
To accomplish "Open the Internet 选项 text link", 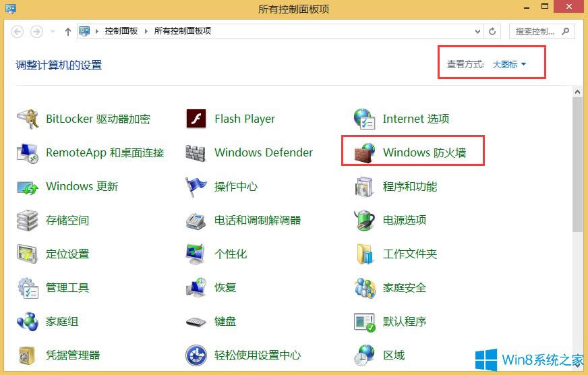I will (x=416, y=119).
